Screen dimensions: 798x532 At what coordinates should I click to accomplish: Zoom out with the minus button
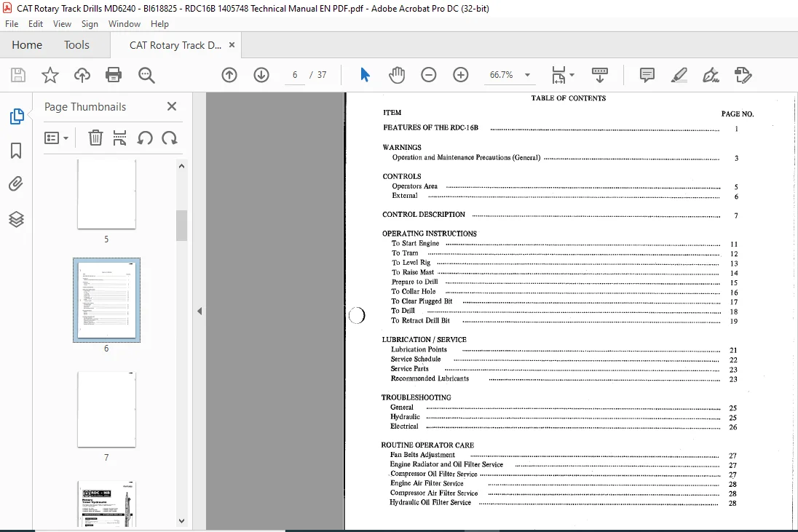429,75
